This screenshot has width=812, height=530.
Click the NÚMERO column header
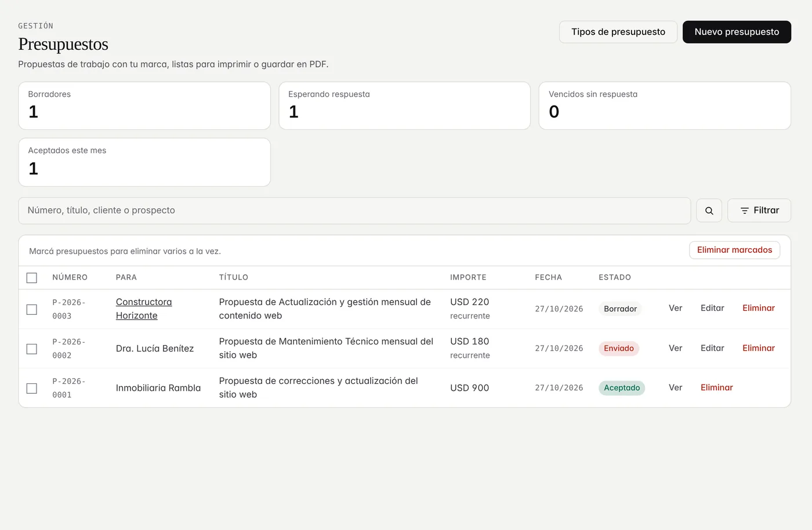point(70,278)
